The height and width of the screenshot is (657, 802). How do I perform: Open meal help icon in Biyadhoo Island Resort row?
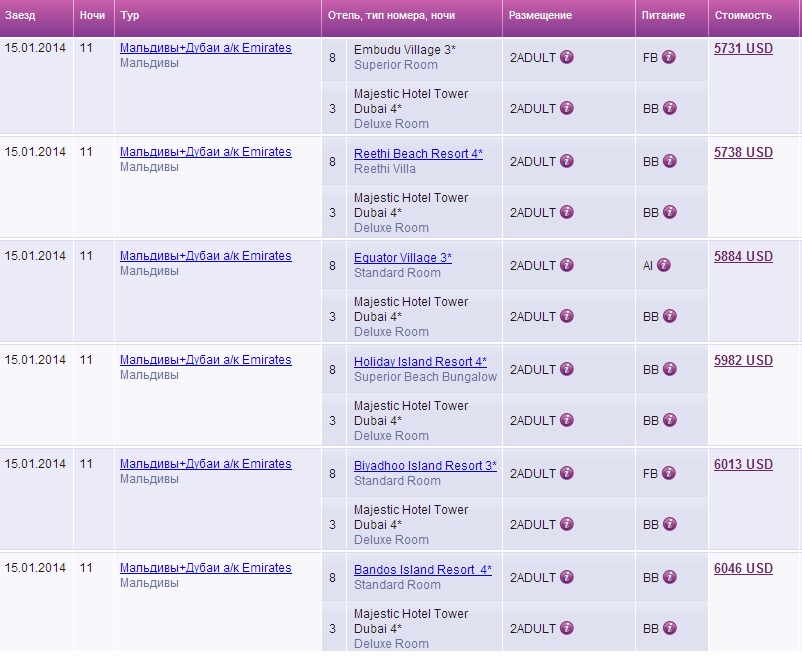point(669,473)
